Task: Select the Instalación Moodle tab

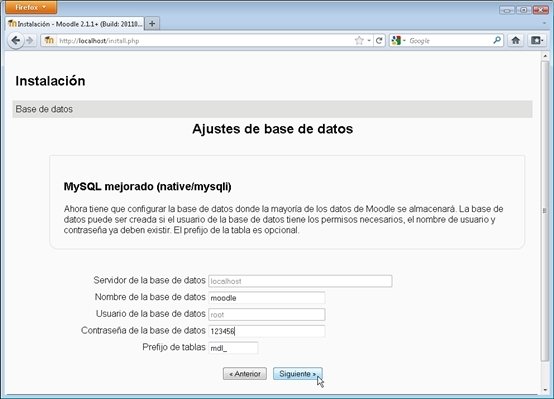Action: [75, 24]
